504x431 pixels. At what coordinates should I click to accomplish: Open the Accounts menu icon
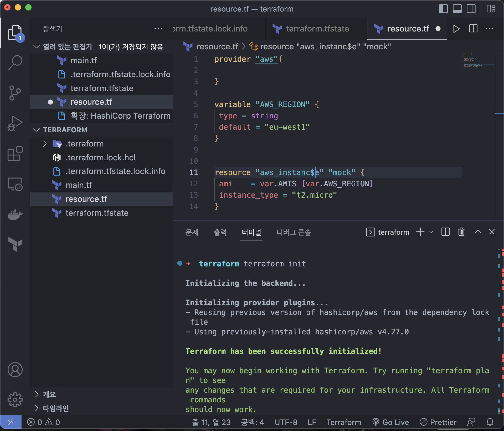click(x=15, y=370)
